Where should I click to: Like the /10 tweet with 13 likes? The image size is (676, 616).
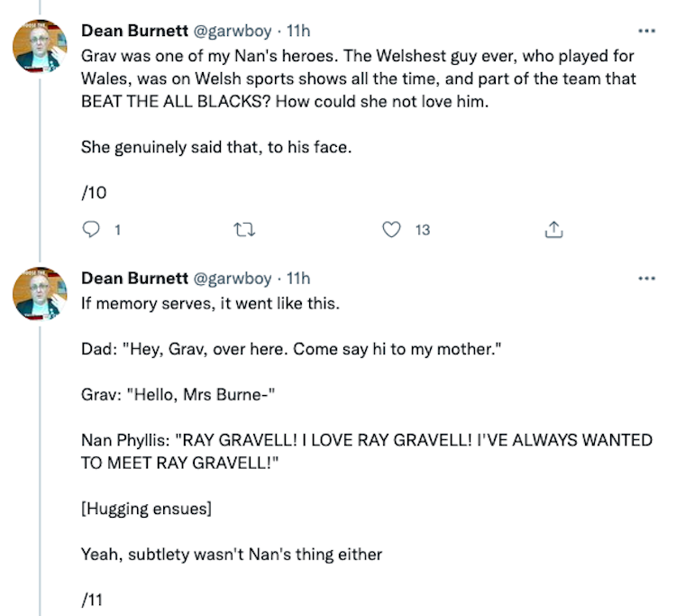[x=391, y=231]
